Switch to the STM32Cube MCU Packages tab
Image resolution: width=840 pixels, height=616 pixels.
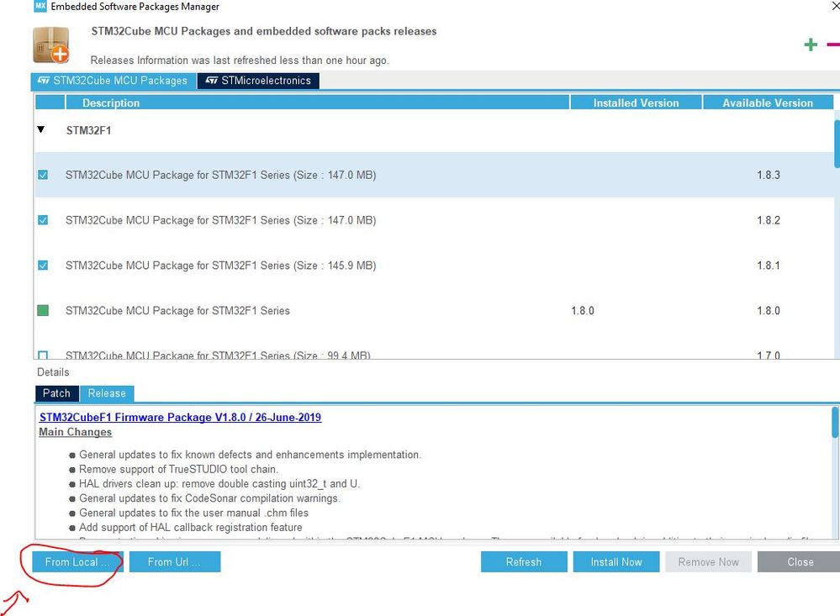pyautogui.click(x=113, y=81)
